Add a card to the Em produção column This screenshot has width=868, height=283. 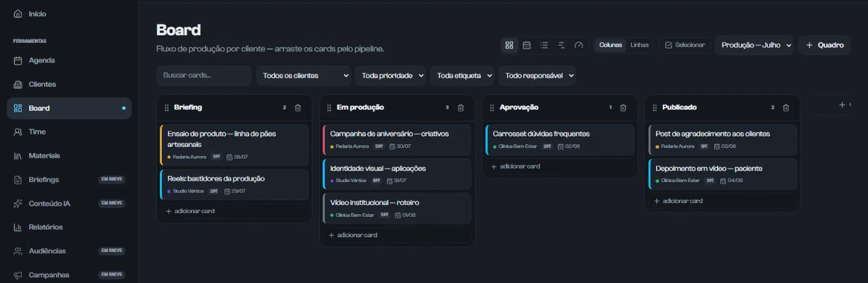click(397, 235)
